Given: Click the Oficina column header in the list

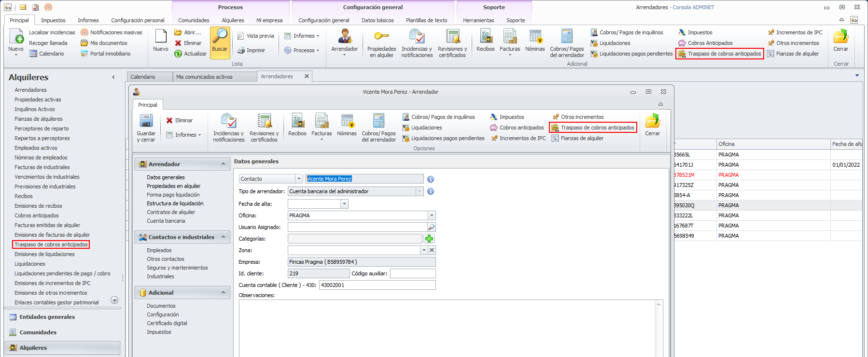Looking at the screenshot, I should point(773,144).
